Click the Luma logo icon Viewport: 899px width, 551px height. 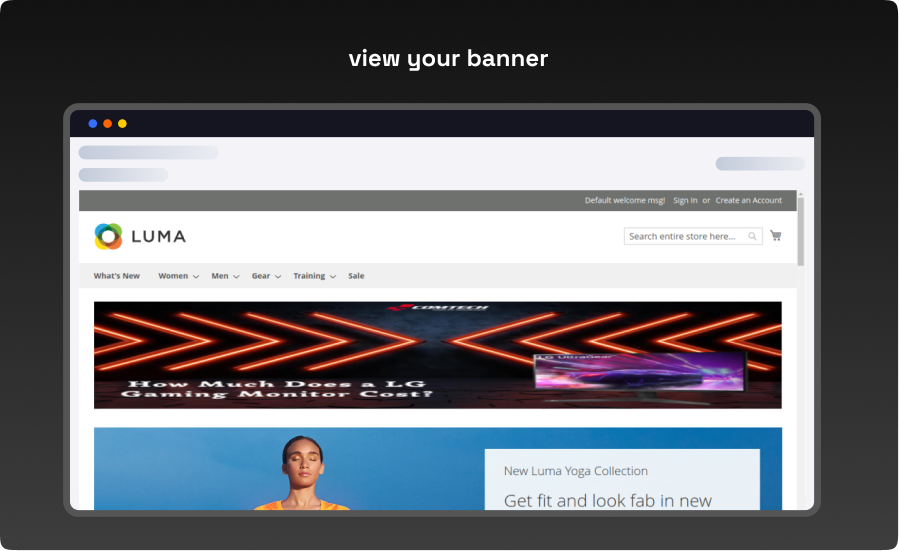(108, 236)
